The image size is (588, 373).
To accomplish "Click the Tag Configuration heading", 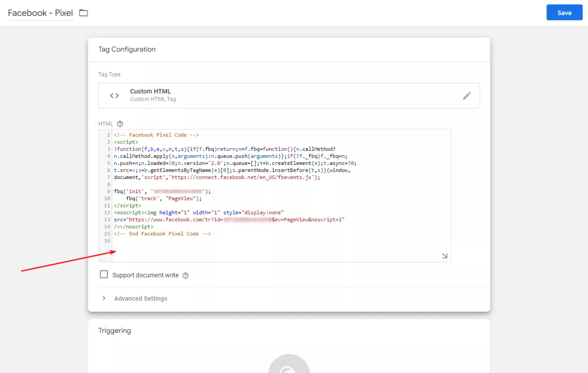I will click(127, 49).
